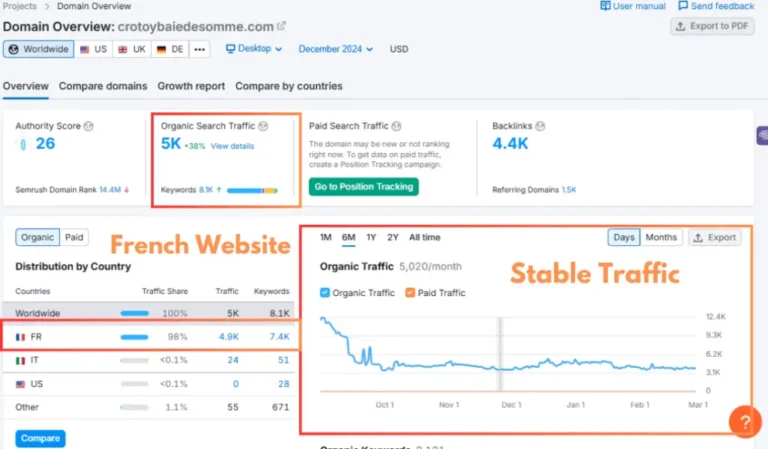Click the German flag icon in the database selector
Image resolution: width=768 pixels, height=449 pixels.
pos(161,49)
